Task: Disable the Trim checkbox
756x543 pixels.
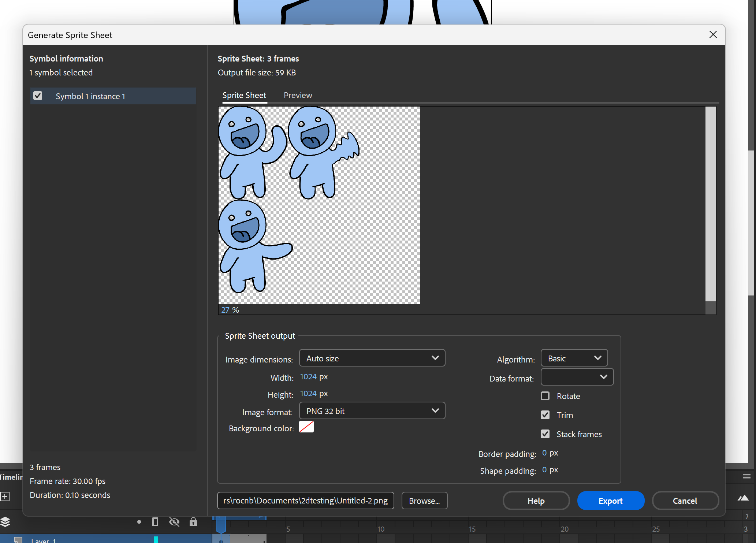Action: (x=545, y=415)
